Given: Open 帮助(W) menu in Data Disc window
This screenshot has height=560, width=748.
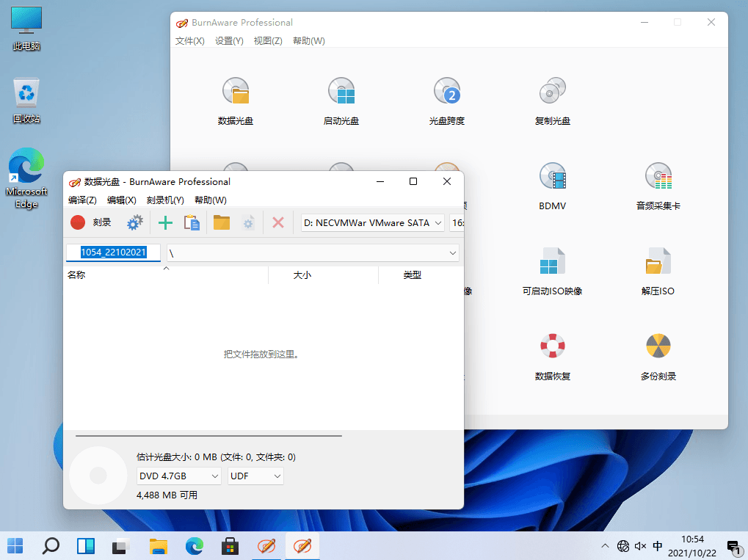Looking at the screenshot, I should pos(211,200).
